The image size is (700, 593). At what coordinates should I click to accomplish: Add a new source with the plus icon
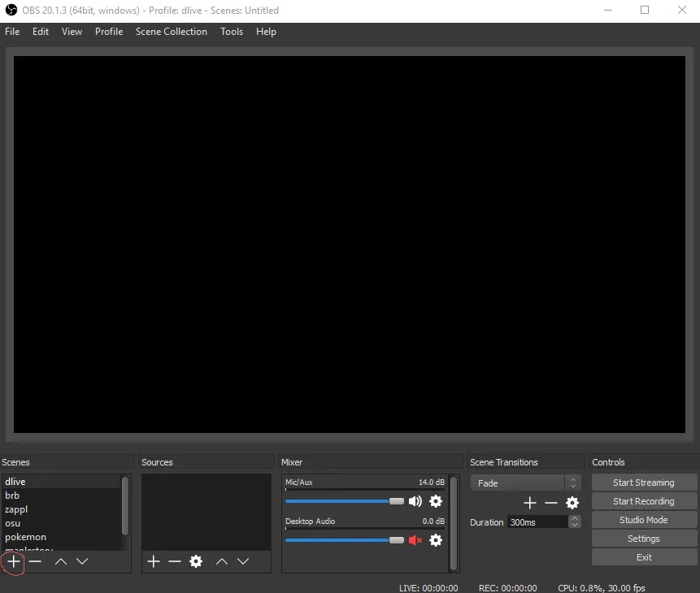(154, 561)
